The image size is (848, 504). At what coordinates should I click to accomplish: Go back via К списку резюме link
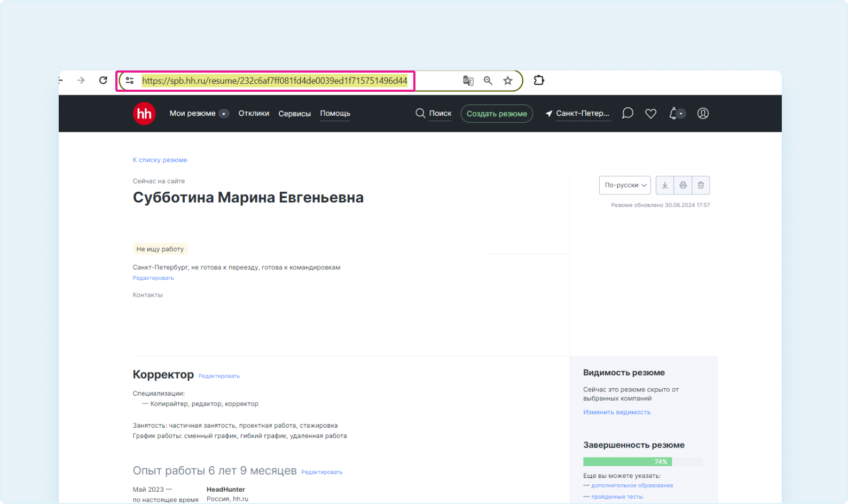click(160, 160)
